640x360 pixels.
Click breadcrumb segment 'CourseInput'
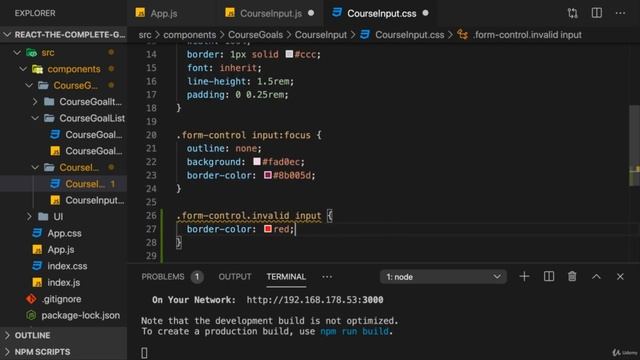(x=321, y=35)
